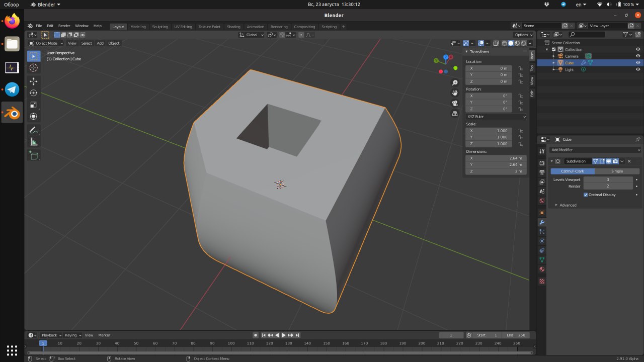Hide the Cube object in viewport
Image resolution: width=644 pixels, height=362 pixels.
click(x=638, y=63)
